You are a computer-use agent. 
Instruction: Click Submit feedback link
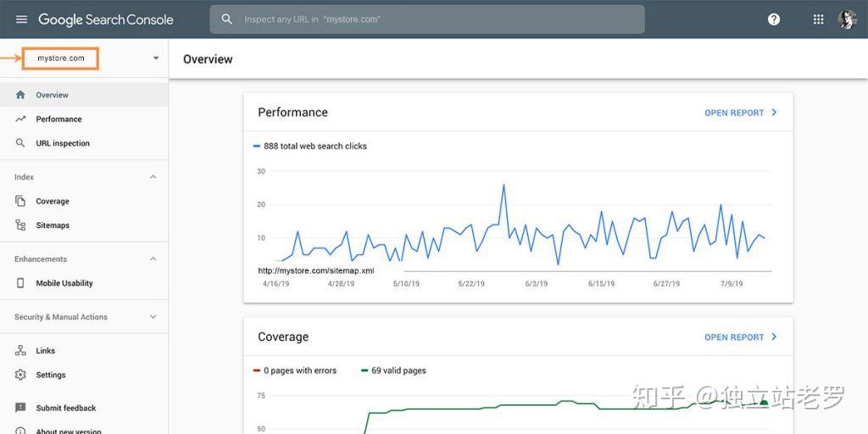pos(66,408)
